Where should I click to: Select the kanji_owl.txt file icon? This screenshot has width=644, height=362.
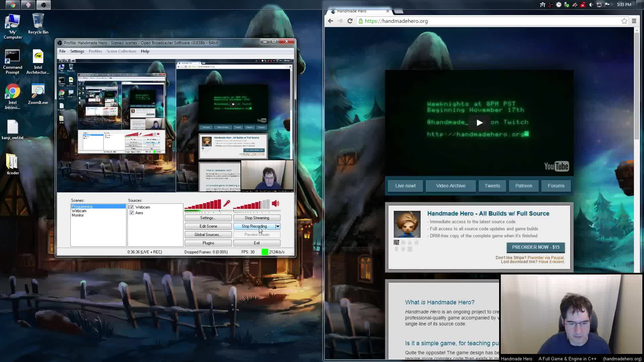pyautogui.click(x=12, y=130)
